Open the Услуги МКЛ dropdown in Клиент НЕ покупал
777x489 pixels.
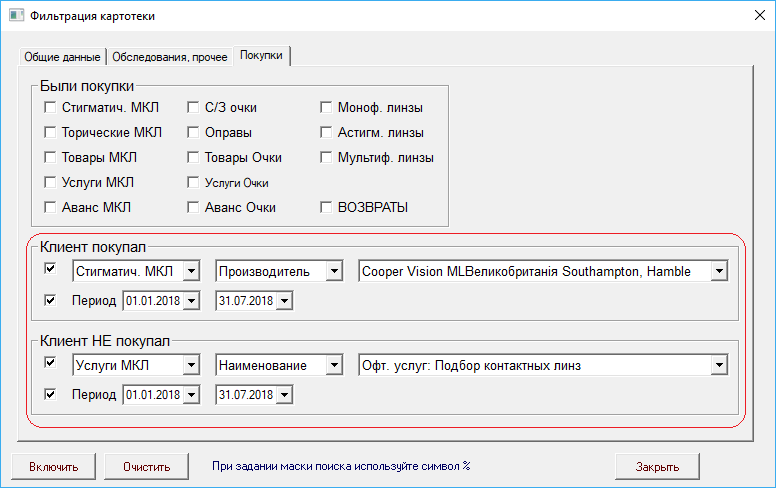192,366
